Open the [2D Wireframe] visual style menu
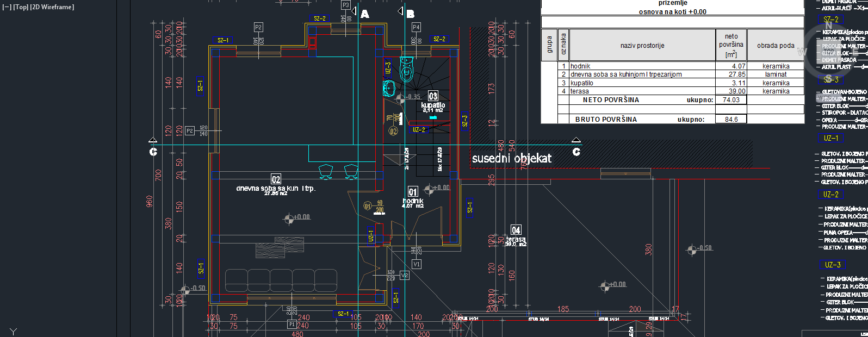The image size is (868, 337). pos(52,7)
